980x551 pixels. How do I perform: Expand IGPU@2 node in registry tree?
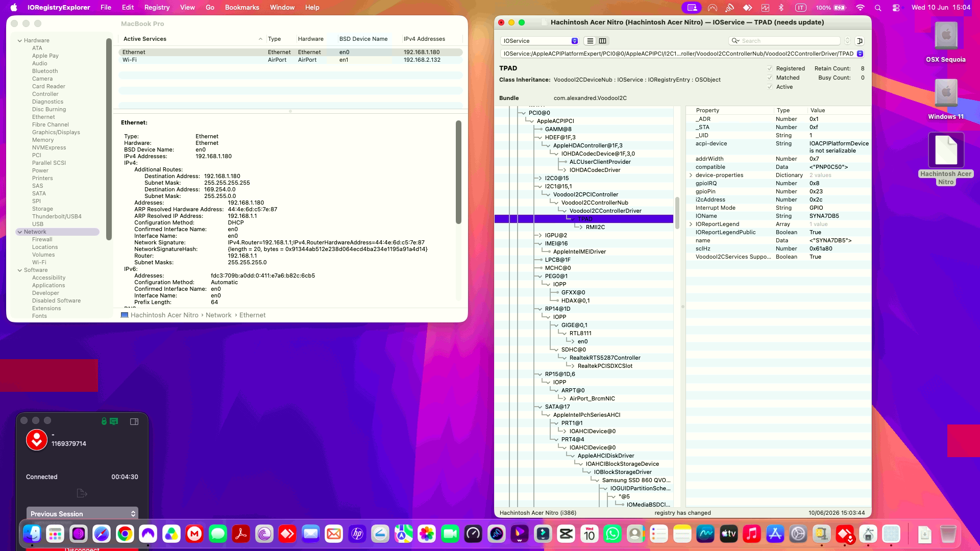tap(540, 235)
